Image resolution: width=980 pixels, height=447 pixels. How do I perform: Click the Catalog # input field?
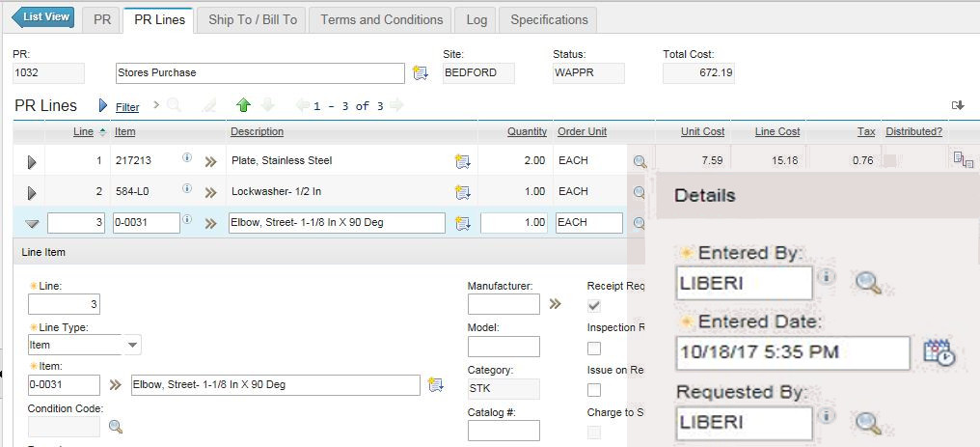(x=504, y=431)
